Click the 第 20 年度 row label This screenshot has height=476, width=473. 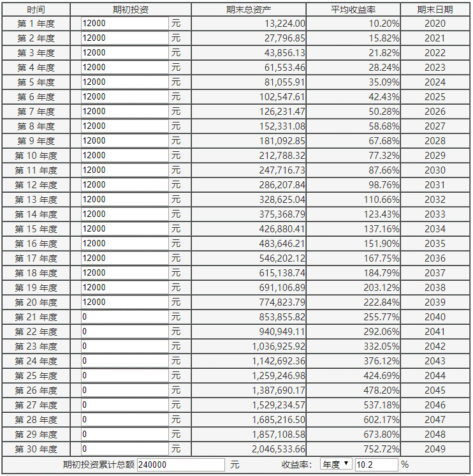tap(36, 302)
